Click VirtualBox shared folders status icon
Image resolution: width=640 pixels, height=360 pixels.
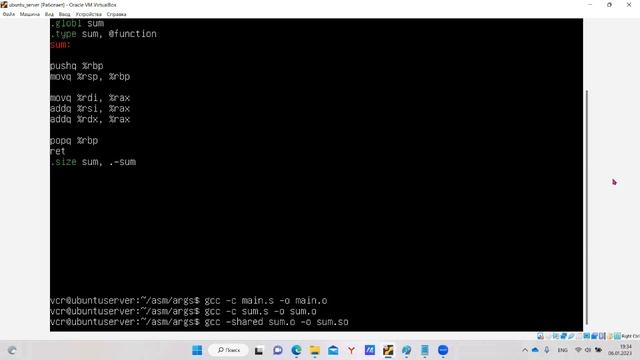point(579,336)
